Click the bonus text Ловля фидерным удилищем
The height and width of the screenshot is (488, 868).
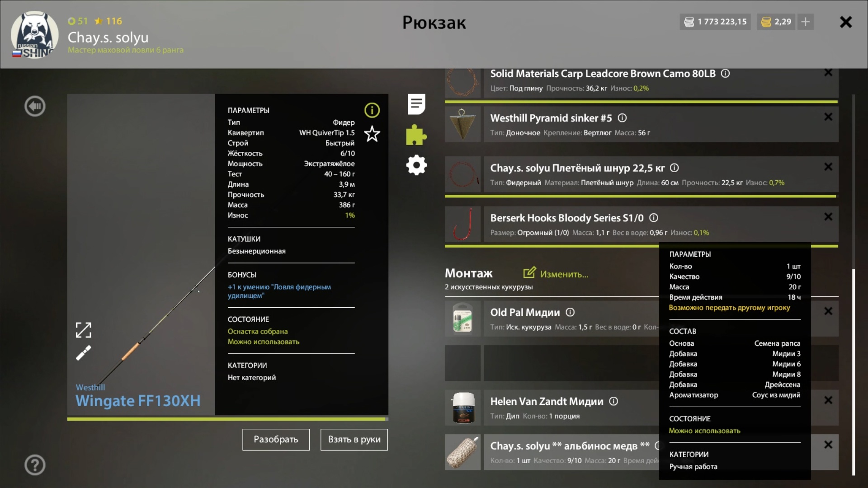(x=279, y=291)
